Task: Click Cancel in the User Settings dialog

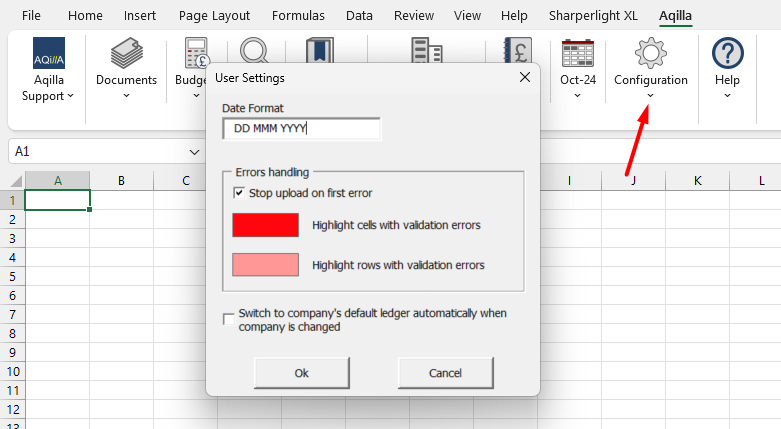Action: (445, 373)
